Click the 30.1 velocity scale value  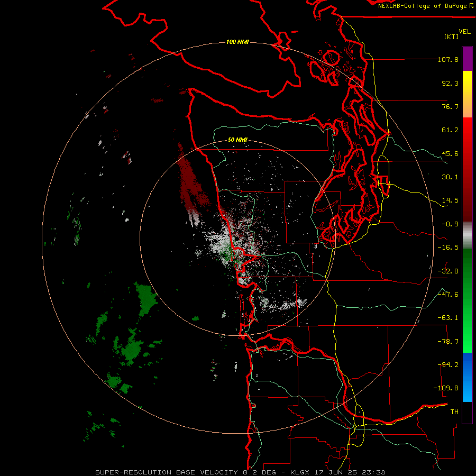pyautogui.click(x=450, y=177)
